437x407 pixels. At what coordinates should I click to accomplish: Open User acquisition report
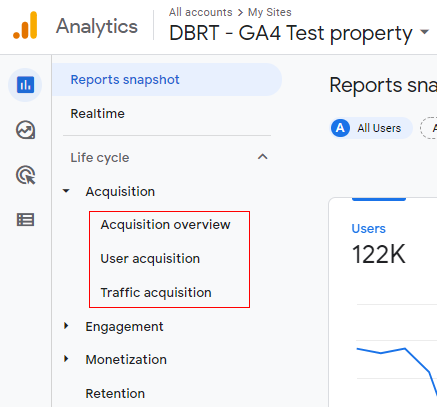click(150, 259)
